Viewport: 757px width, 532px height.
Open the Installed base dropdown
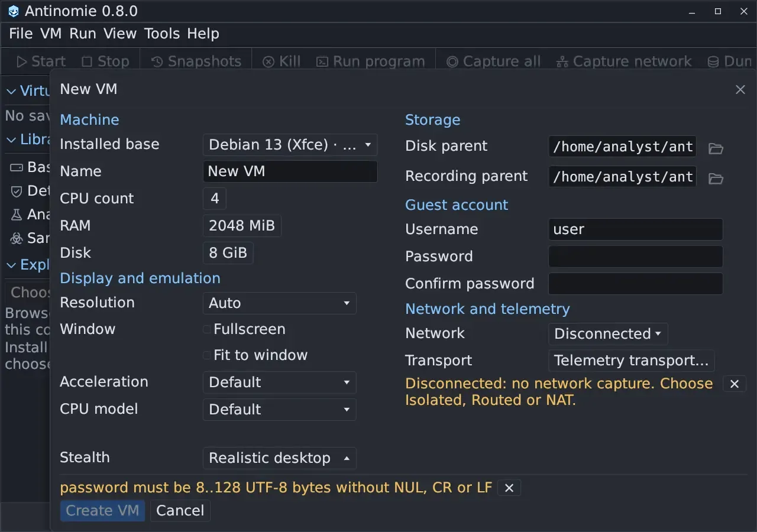point(290,145)
